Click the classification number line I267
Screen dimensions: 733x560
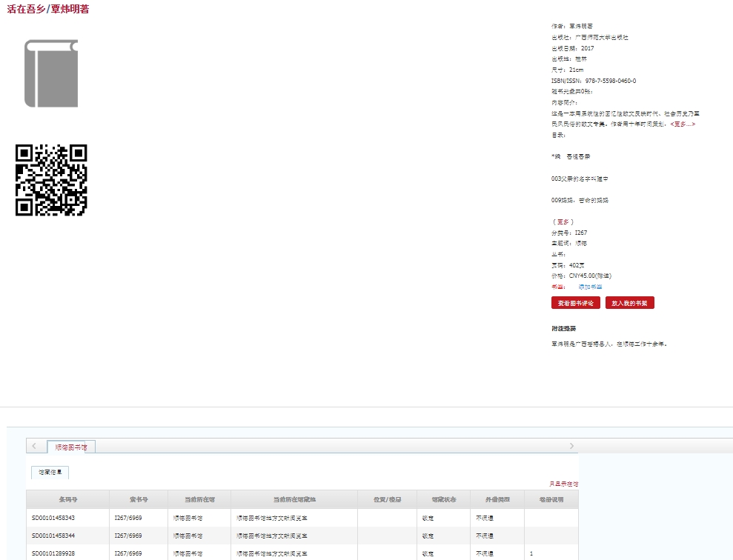click(x=569, y=233)
